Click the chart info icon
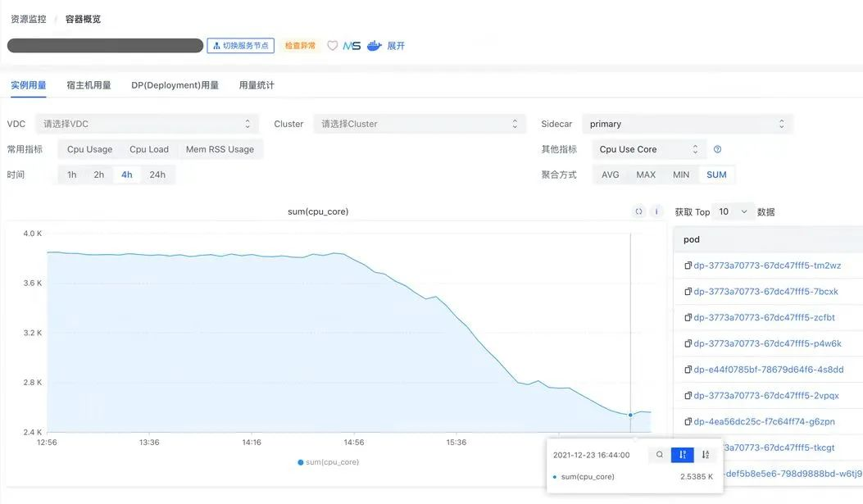This screenshot has height=504, width=863. click(x=656, y=211)
